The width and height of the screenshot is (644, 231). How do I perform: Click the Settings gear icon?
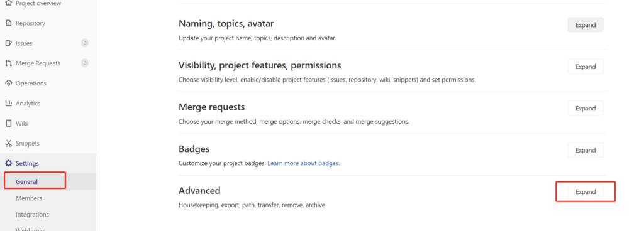pos(9,163)
